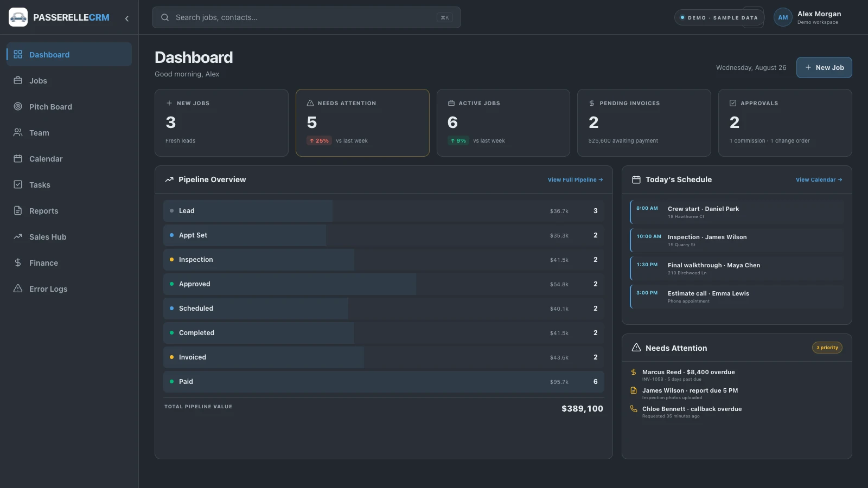The width and height of the screenshot is (868, 488).
Task: Follow the View Calendar link
Action: [x=819, y=179]
